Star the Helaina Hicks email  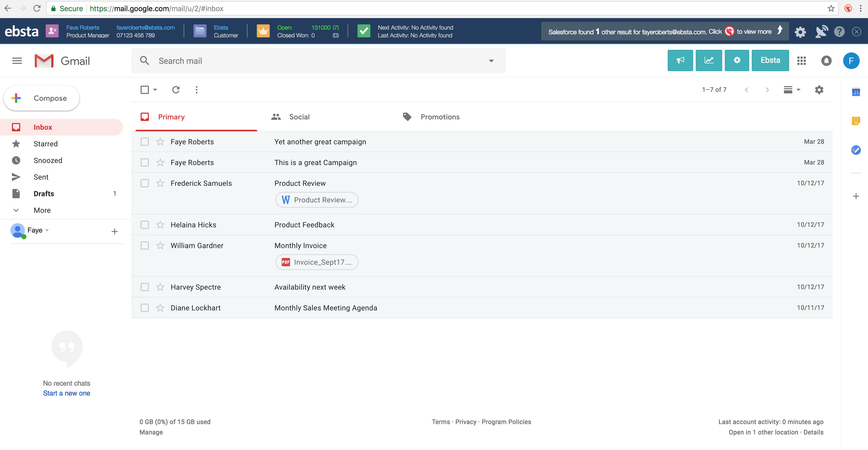pyautogui.click(x=160, y=225)
